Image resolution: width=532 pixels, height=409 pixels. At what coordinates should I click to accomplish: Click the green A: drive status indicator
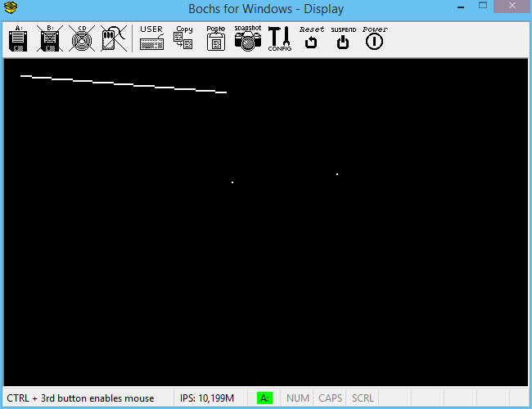(264, 398)
